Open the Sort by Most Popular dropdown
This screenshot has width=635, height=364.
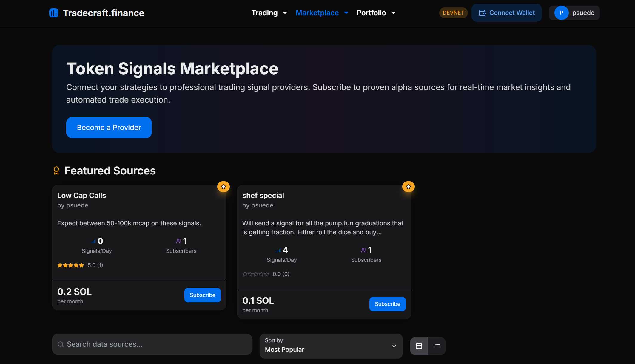(331, 346)
